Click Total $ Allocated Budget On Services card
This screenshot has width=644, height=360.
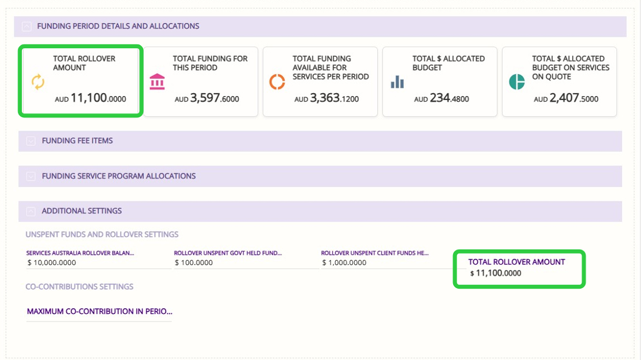[559, 82]
